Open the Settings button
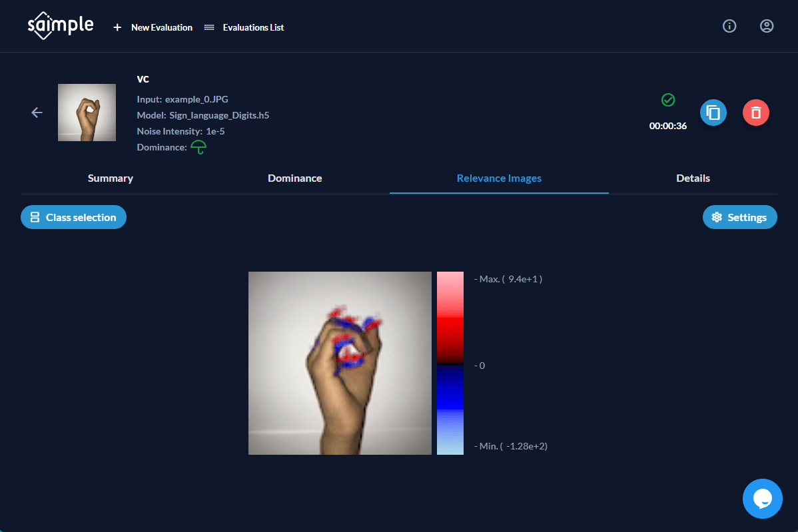 [739, 217]
